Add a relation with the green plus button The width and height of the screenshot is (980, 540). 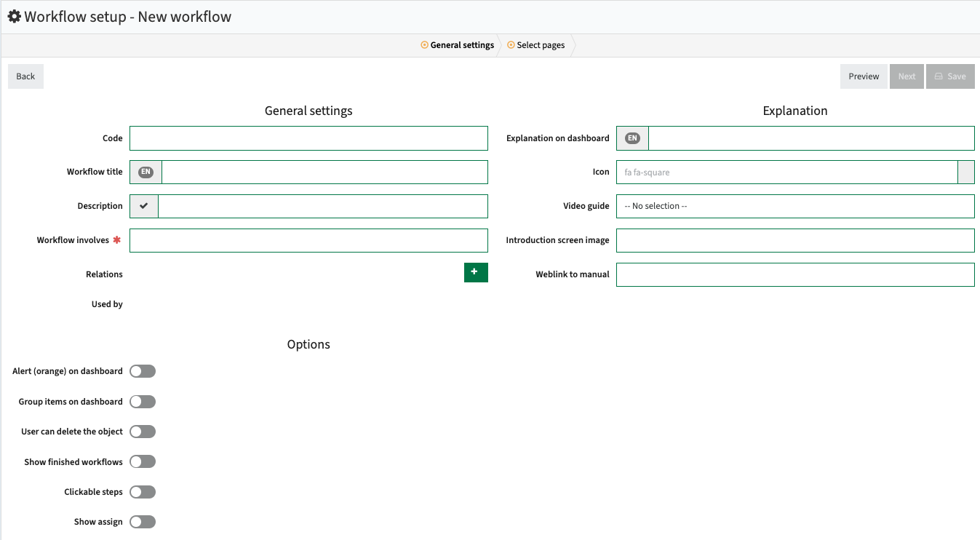click(476, 272)
